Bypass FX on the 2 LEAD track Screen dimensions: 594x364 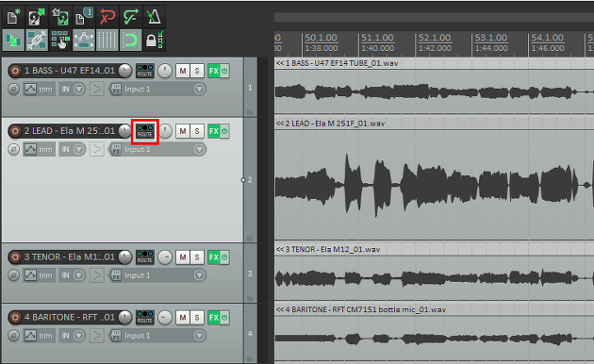coord(224,131)
